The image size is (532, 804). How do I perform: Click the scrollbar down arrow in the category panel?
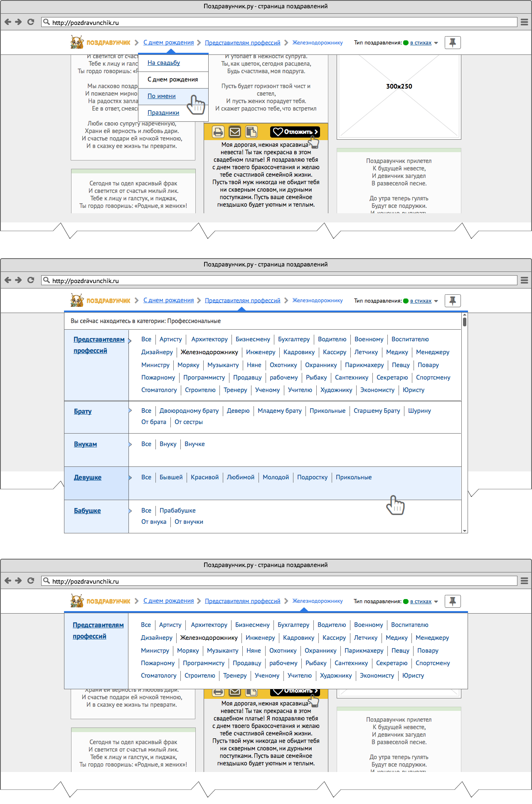click(465, 531)
